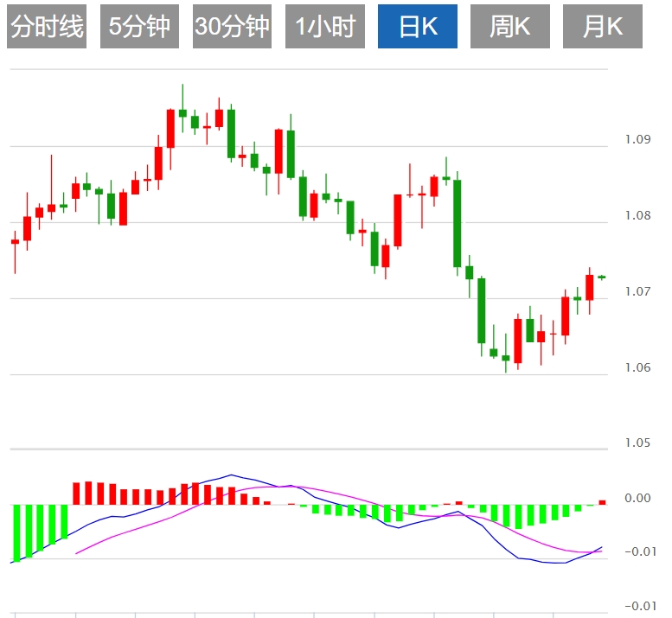Click the first green MACD histogram bar
This screenshot has height=618, width=672.
[16, 533]
